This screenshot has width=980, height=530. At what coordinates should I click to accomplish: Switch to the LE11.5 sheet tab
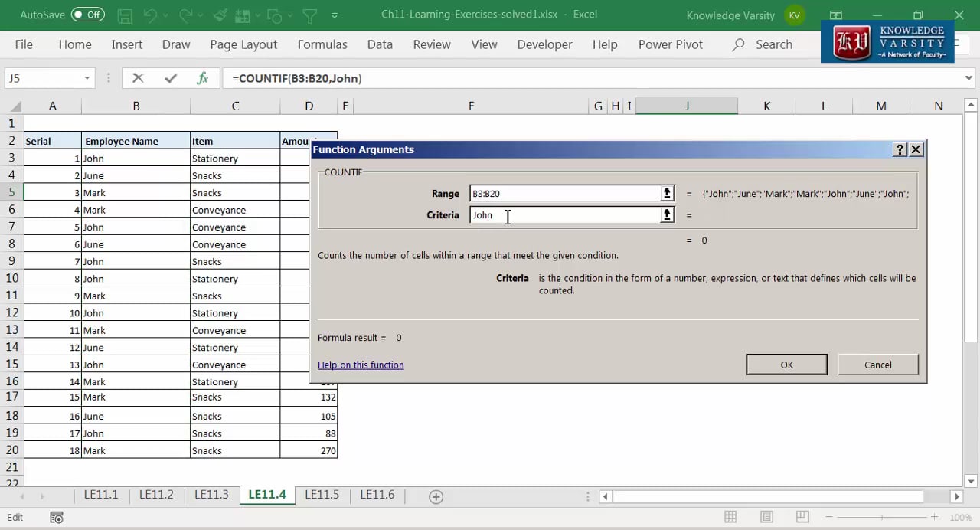322,495
